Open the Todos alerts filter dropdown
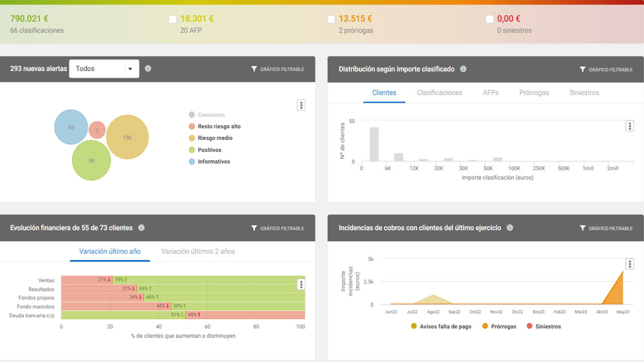644x362 pixels. pyautogui.click(x=104, y=69)
